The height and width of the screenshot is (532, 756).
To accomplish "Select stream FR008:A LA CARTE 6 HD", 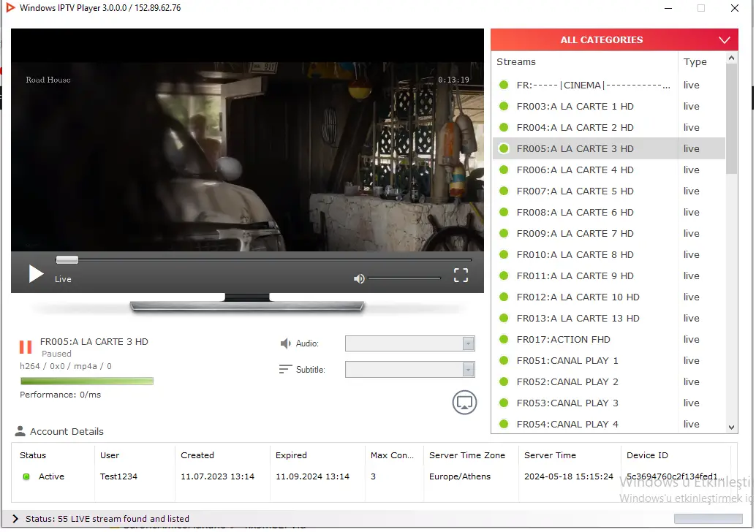I will [610, 213].
